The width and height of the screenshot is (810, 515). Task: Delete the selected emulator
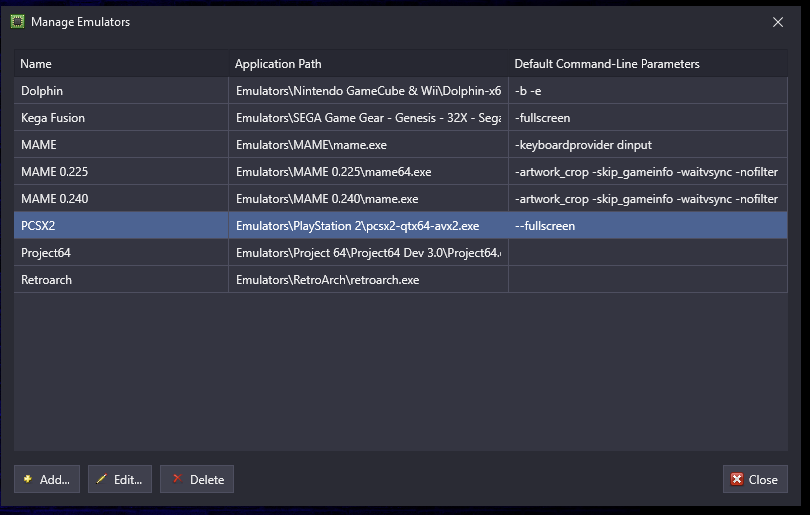pyautogui.click(x=197, y=479)
